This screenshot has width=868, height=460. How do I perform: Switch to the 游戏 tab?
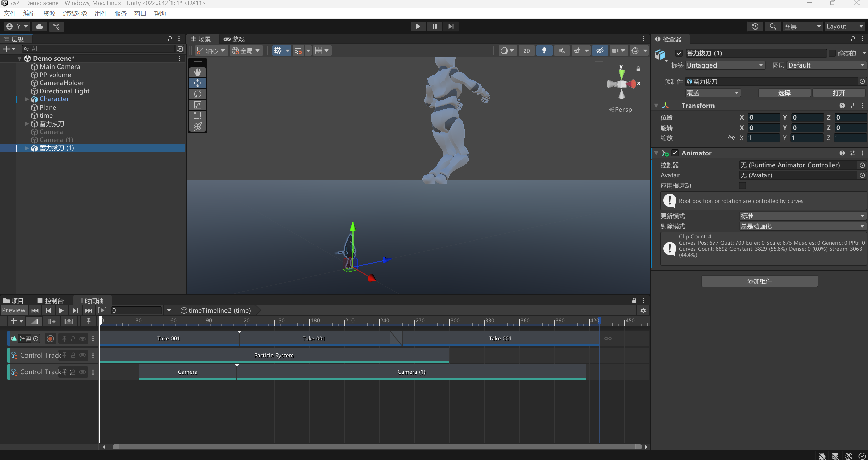[x=235, y=39]
